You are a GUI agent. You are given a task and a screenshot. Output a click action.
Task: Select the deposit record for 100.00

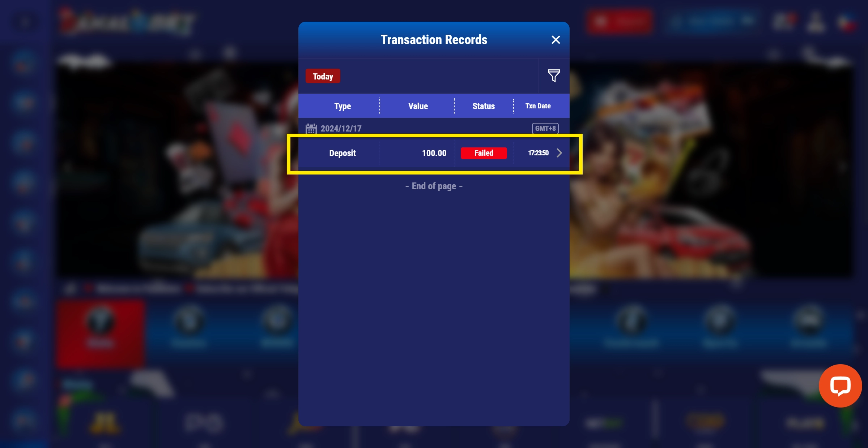pyautogui.click(x=433, y=152)
